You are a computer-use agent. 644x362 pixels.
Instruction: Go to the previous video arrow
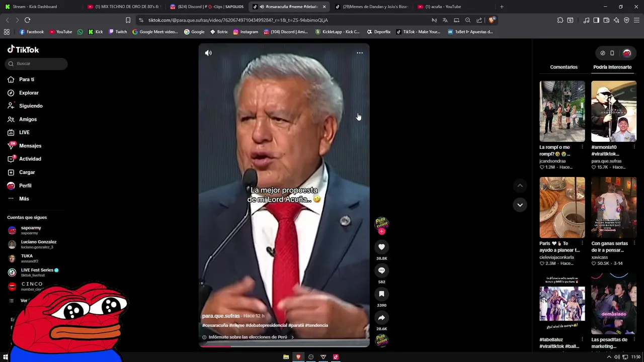tap(520, 186)
